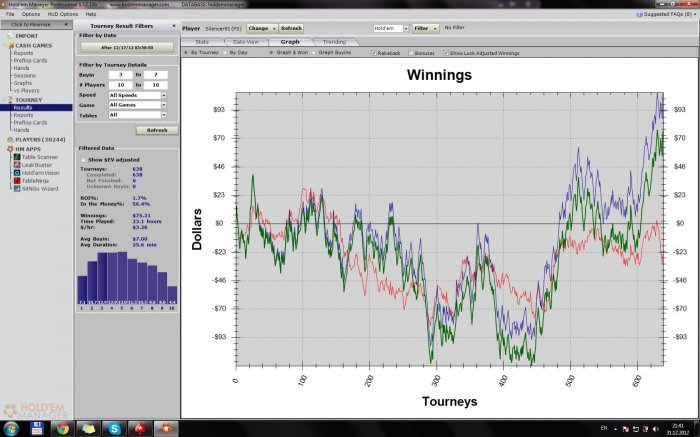Open the folder icon in taskbar
The width and height of the screenshot is (700, 437).
tap(88, 429)
